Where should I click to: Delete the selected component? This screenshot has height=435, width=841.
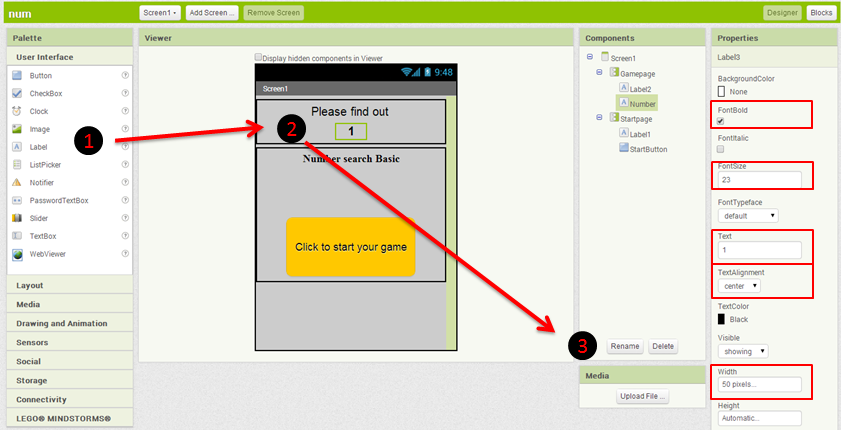pyautogui.click(x=662, y=346)
